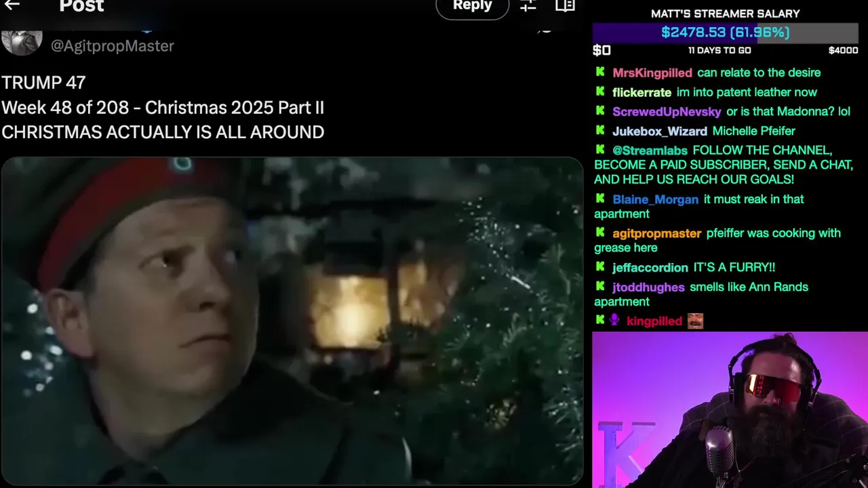This screenshot has width=868, height=488.
Task: Open jeffaccordion's username in chat
Action: point(650,268)
